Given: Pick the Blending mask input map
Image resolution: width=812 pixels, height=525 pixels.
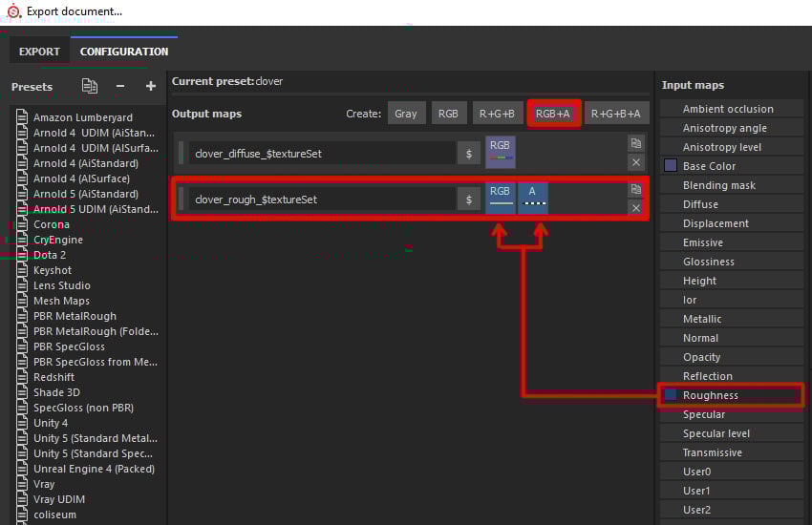Looking at the screenshot, I should (x=732, y=185).
